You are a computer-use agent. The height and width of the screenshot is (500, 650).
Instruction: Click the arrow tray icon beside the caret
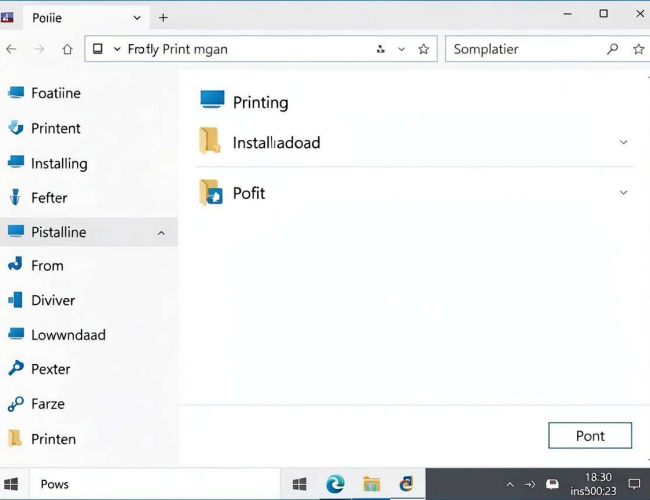coord(530,484)
